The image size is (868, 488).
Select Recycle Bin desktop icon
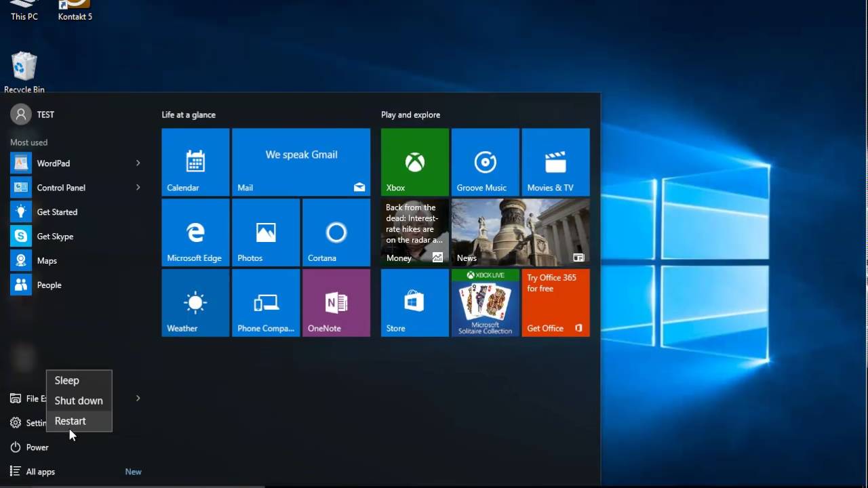24,73
